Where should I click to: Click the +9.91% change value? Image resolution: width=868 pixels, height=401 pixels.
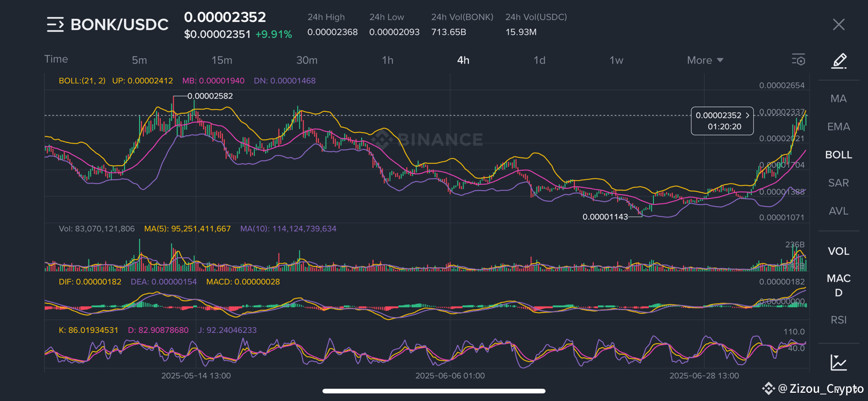click(274, 34)
